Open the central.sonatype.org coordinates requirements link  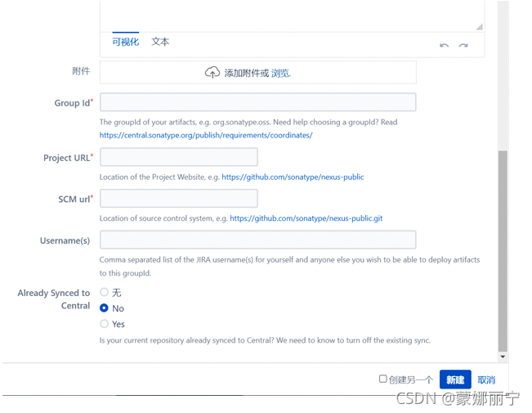point(206,135)
